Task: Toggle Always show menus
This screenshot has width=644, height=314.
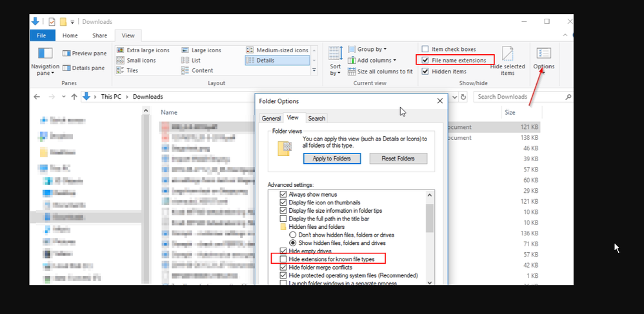Action: tap(283, 194)
